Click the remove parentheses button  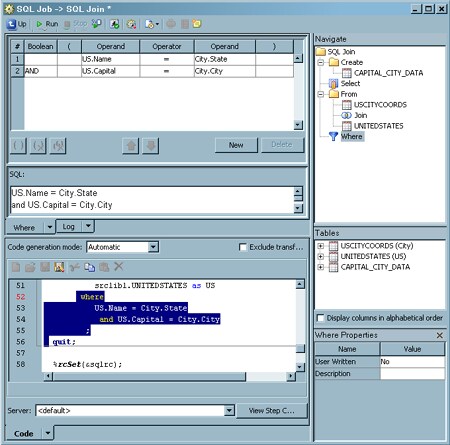coord(38,146)
